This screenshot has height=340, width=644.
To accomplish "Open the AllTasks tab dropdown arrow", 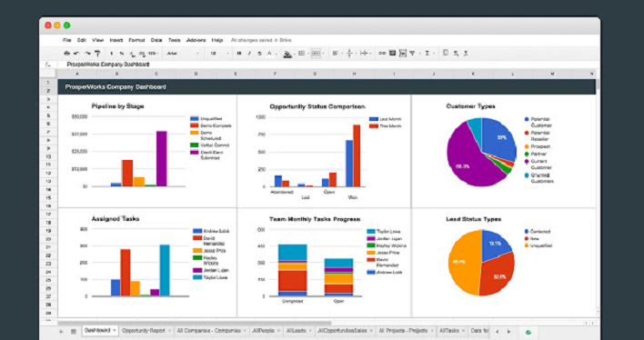I will (x=464, y=331).
